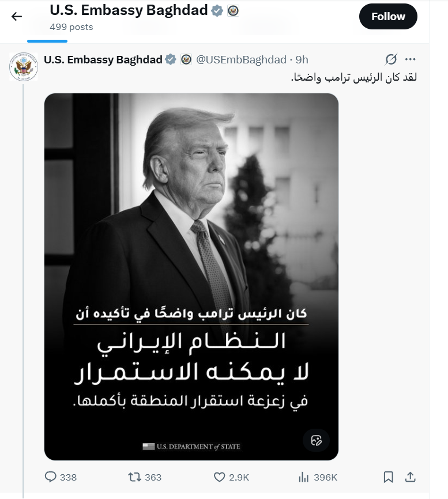Go back using the back arrow
This screenshot has width=448, height=499.
[16, 16]
